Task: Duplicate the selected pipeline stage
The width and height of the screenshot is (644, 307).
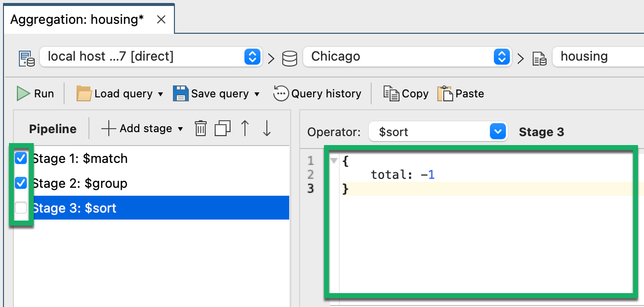Action: coord(222,128)
